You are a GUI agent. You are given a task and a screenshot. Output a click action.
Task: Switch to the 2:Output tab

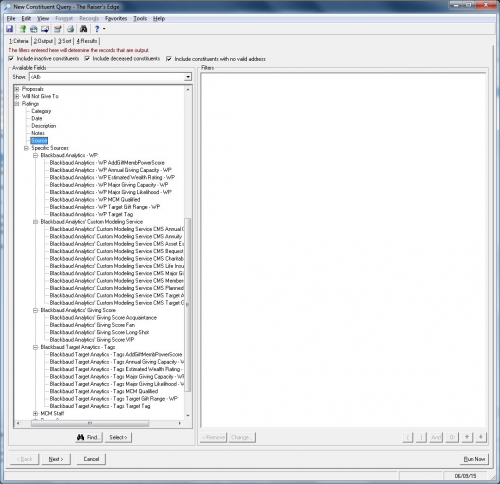coord(43,41)
